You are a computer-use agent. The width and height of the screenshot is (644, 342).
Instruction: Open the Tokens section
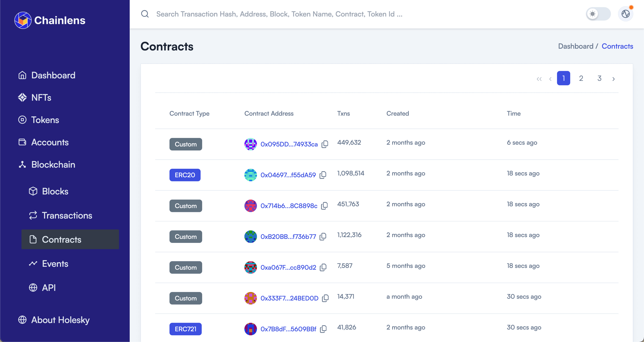pos(45,120)
